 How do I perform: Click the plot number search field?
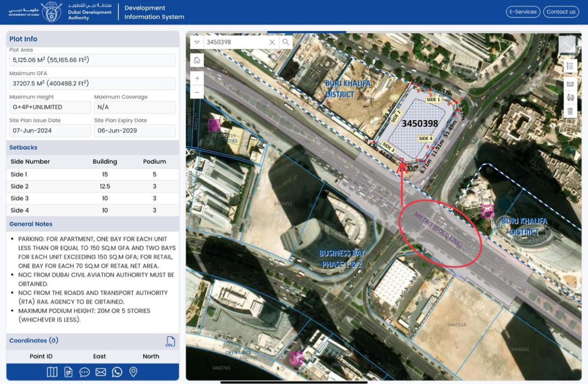[234, 42]
